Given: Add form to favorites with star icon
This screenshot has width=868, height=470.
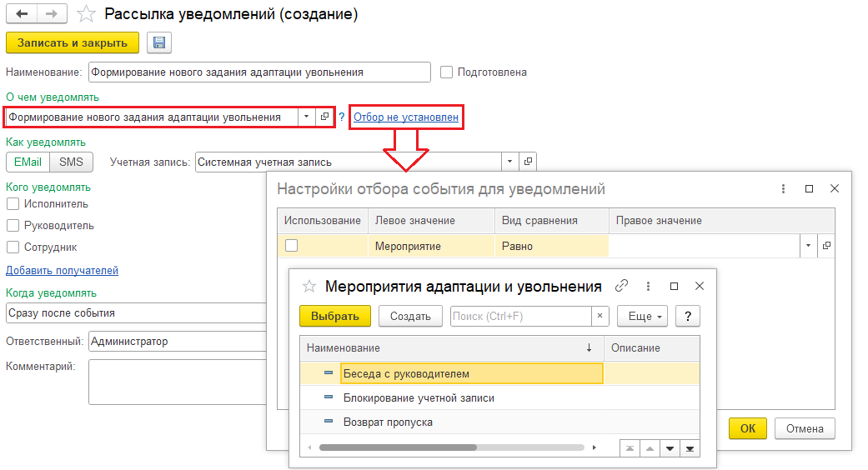Looking at the screenshot, I should coord(85,14).
